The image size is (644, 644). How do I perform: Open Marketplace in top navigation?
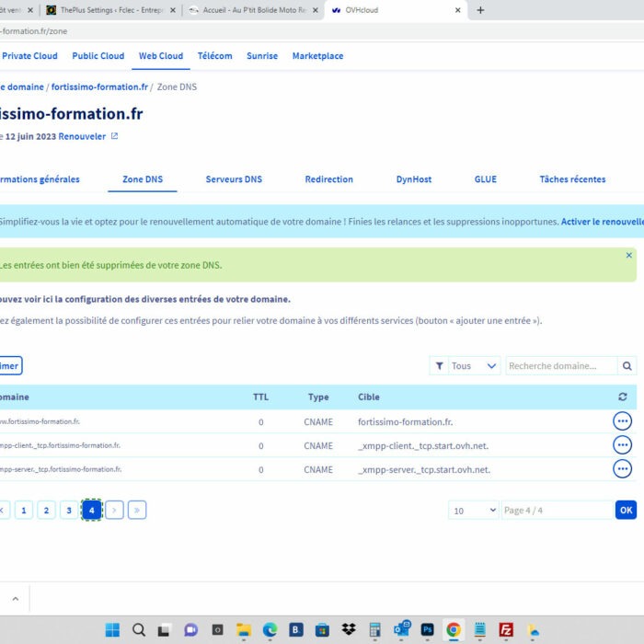318,56
